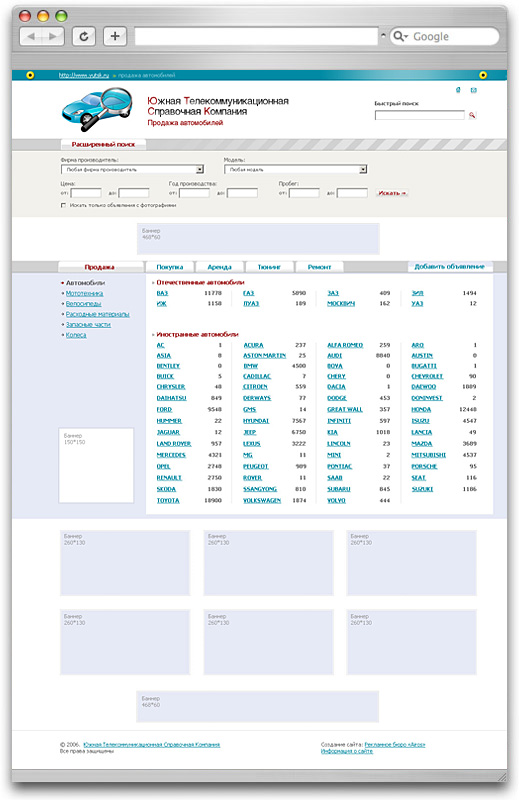This screenshot has width=519, height=800.
Task: Click the home icon in site header
Action: (x=458, y=90)
